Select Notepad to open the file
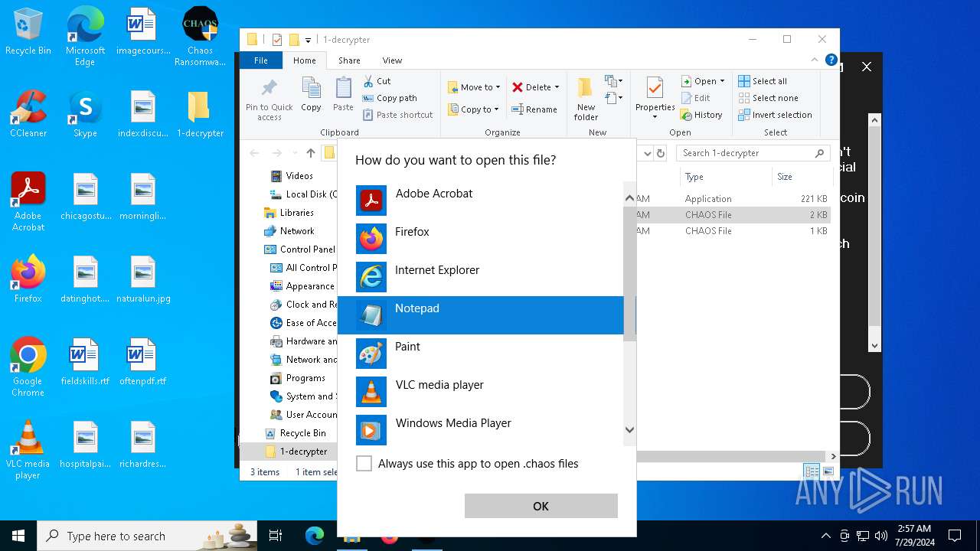This screenshot has height=551, width=980. click(480, 315)
